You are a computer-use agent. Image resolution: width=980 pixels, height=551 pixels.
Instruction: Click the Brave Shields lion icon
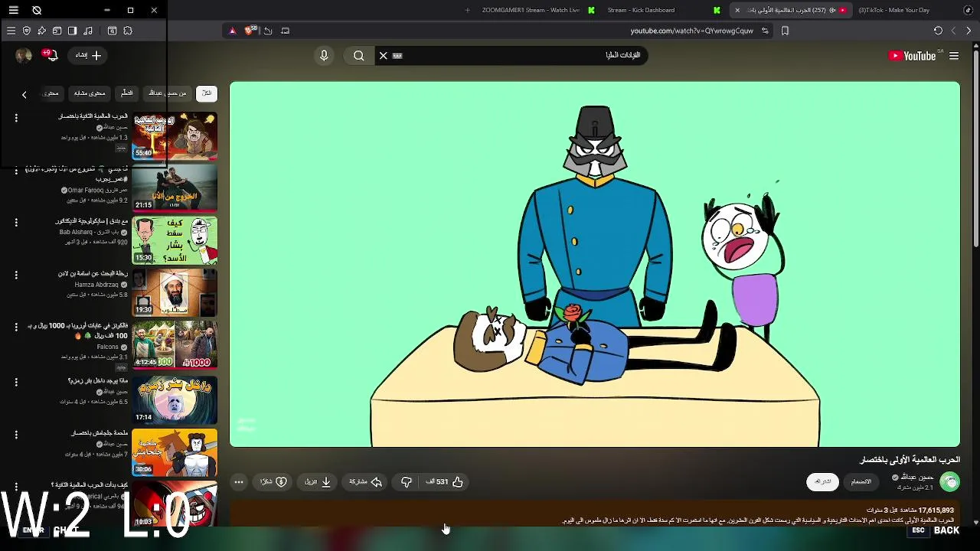[x=249, y=31]
